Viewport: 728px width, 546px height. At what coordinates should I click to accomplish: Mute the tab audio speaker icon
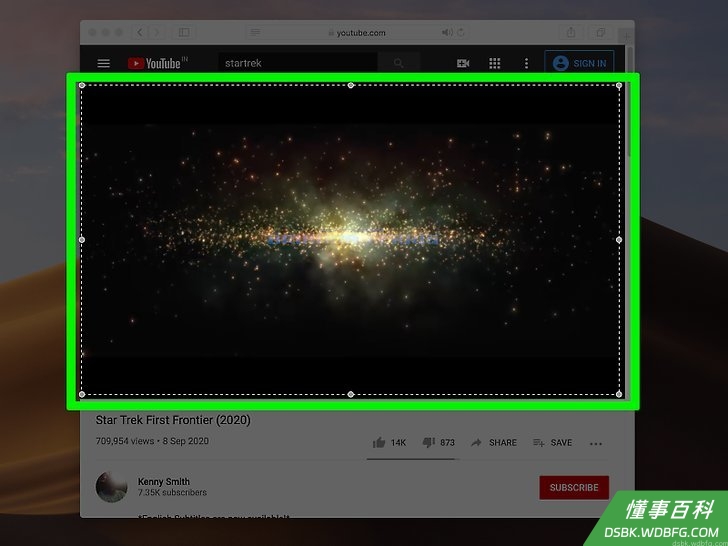coord(447,32)
